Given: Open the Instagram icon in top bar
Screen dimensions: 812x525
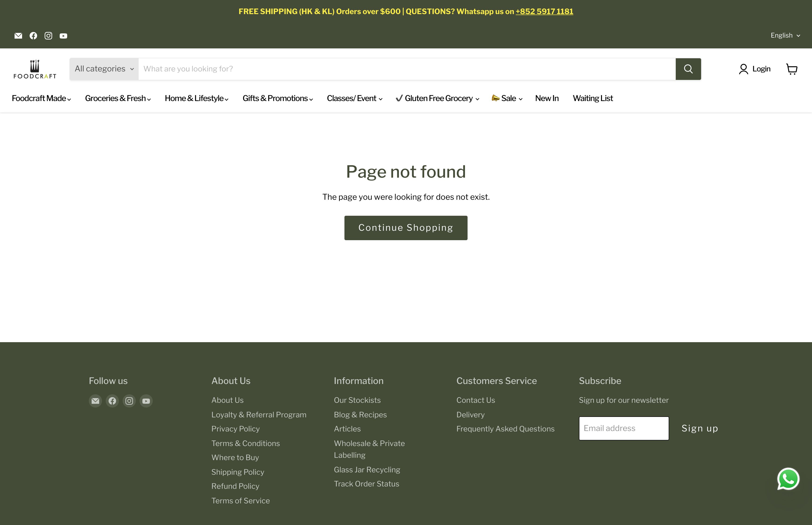Looking at the screenshot, I should [48, 36].
